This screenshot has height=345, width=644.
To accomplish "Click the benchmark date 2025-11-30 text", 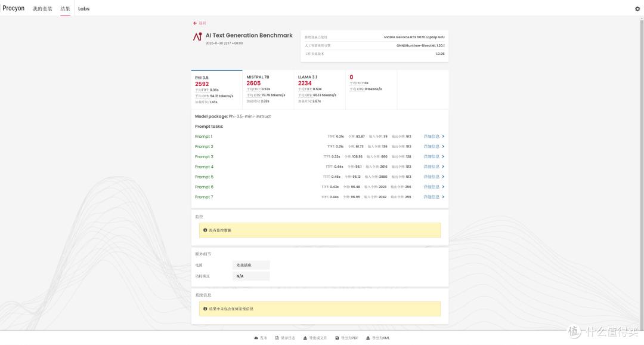I will (x=224, y=43).
